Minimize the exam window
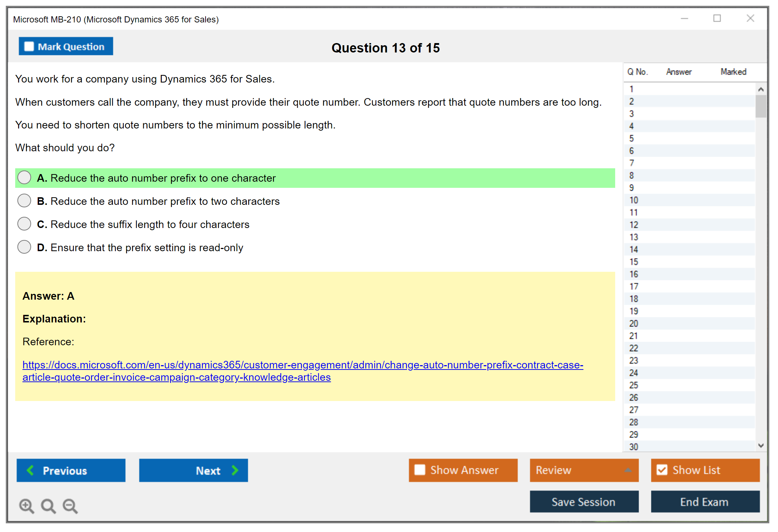 point(684,18)
